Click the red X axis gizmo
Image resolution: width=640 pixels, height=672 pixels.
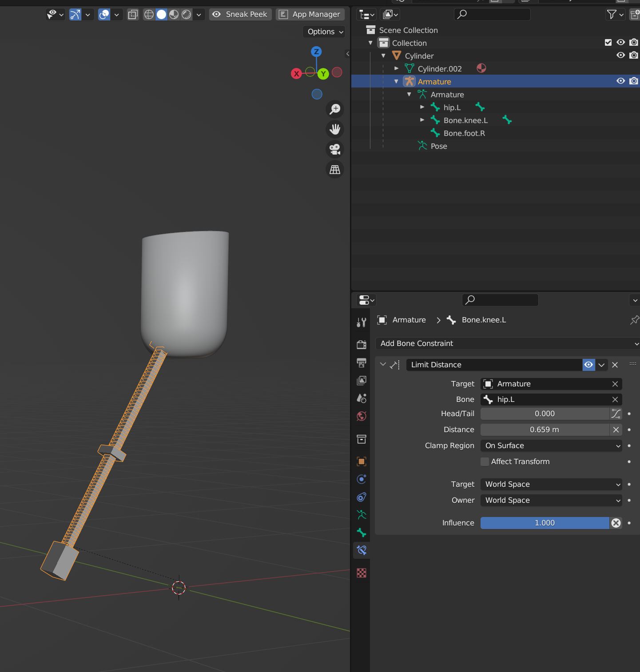(296, 74)
